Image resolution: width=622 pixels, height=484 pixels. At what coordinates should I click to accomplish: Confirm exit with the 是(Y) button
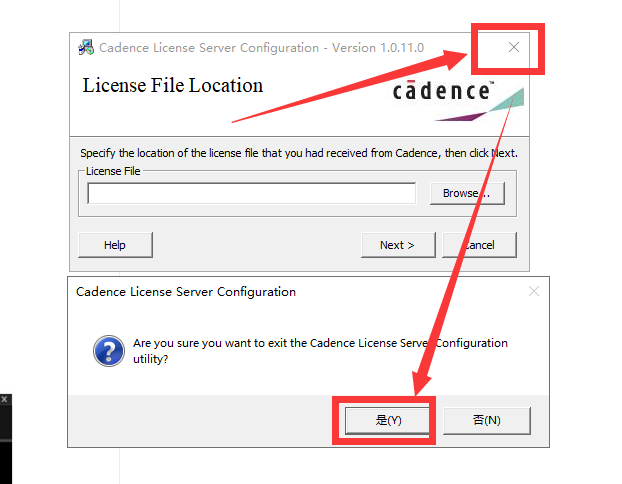tap(388, 420)
